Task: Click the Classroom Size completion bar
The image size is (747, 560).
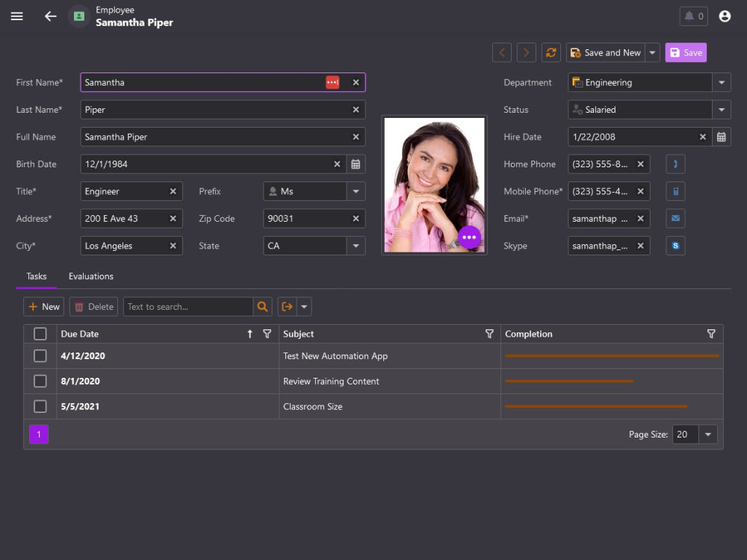Action: tap(596, 406)
